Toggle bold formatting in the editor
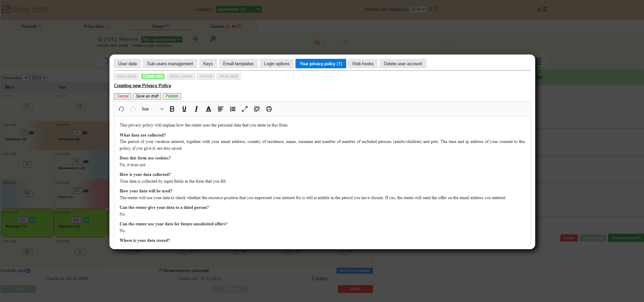The image size is (644, 302). (x=172, y=109)
